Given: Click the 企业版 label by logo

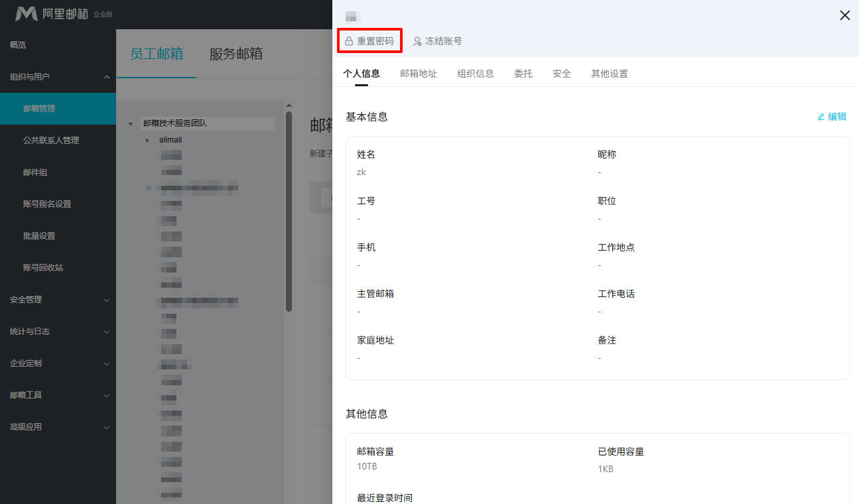Looking at the screenshot, I should [x=103, y=14].
